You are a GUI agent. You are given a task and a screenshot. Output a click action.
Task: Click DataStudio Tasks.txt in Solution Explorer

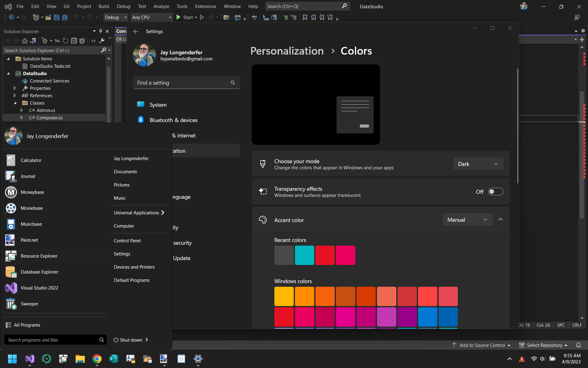[x=50, y=66]
